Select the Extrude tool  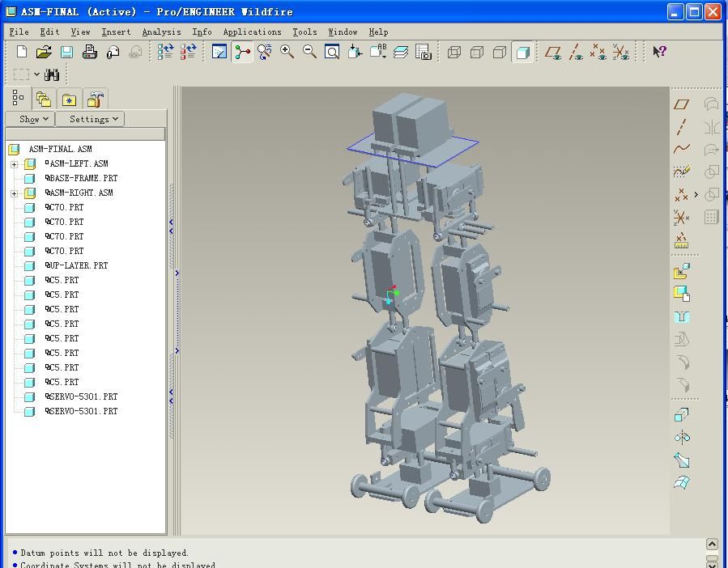682,414
